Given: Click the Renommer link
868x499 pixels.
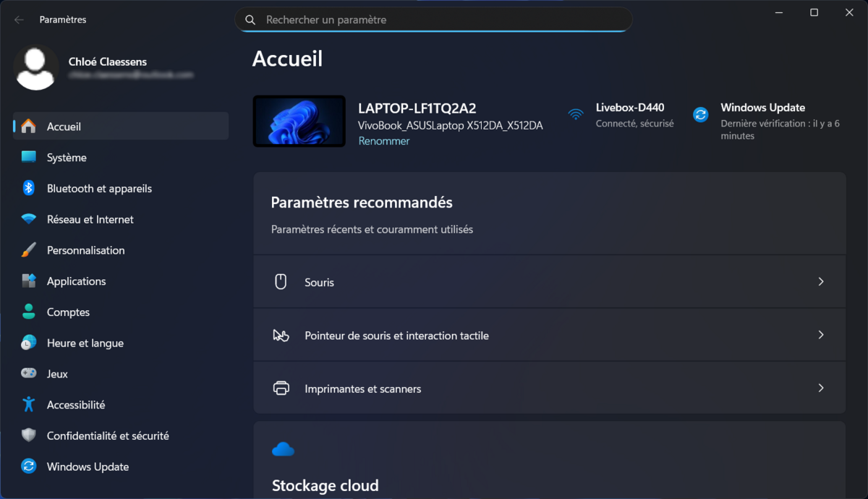Looking at the screenshot, I should [384, 141].
